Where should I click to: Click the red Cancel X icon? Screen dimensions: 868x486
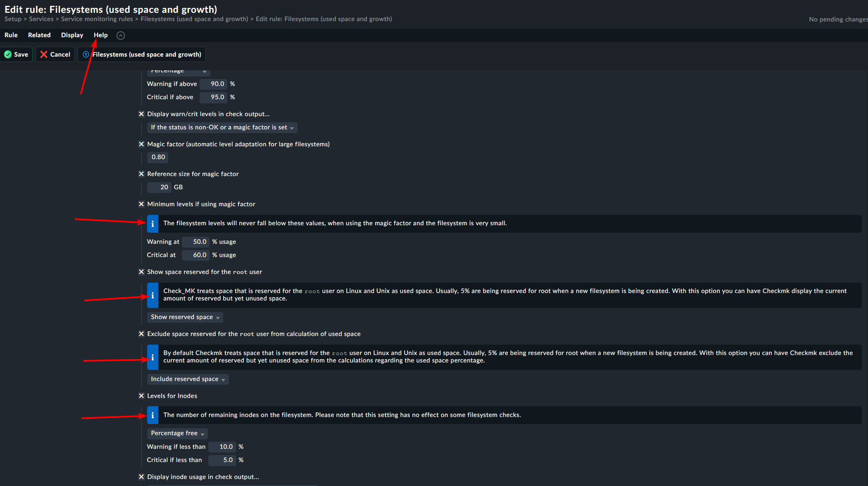44,55
